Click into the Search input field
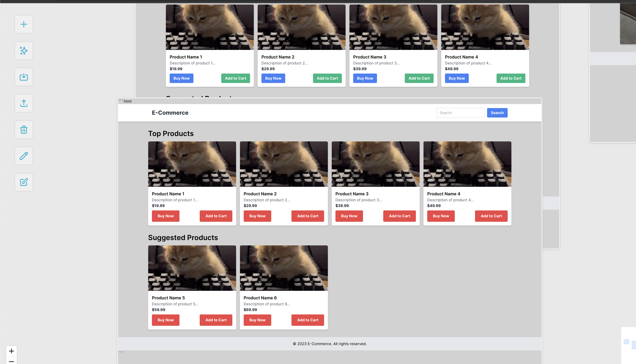Screen dimensions: 636x364 coord(460,113)
